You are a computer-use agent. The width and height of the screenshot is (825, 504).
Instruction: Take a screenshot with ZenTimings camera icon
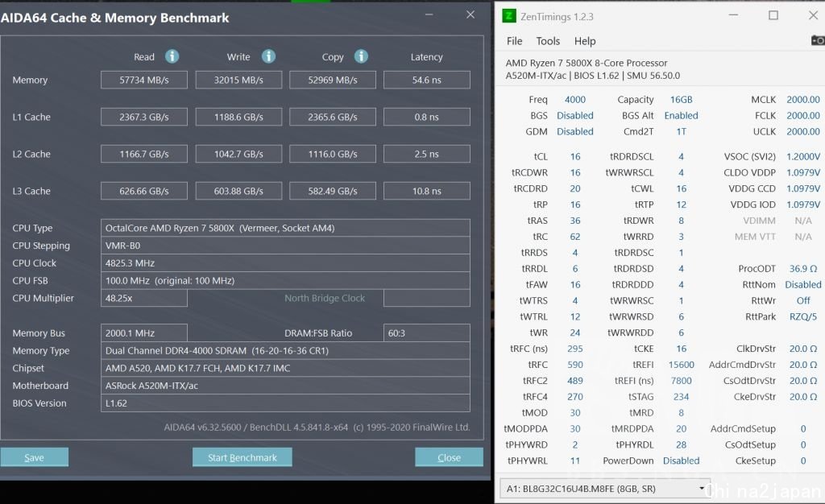pos(817,40)
